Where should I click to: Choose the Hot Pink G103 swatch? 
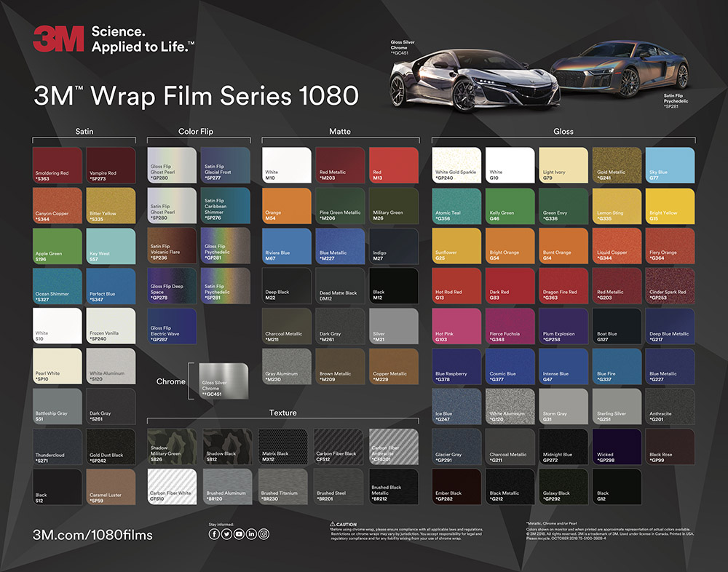click(x=457, y=326)
